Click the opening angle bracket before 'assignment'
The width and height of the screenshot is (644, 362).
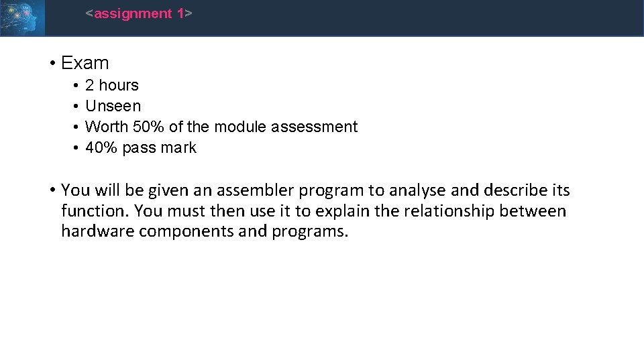coord(89,13)
